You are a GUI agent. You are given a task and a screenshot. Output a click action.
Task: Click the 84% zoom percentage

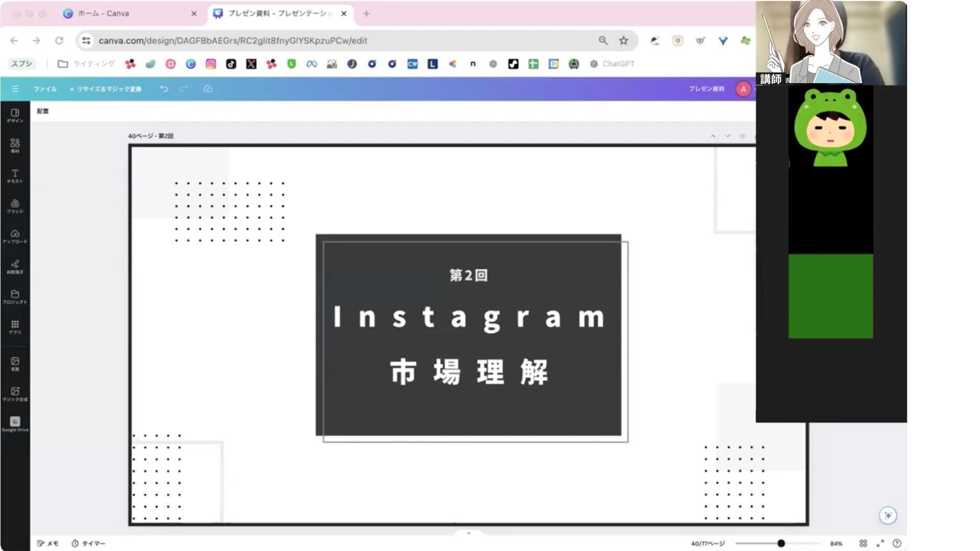click(x=836, y=543)
